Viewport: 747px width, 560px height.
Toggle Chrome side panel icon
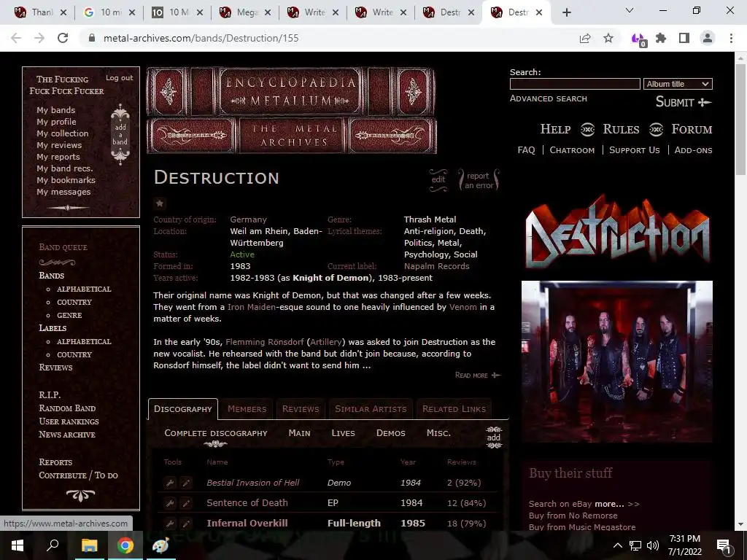pos(684,38)
